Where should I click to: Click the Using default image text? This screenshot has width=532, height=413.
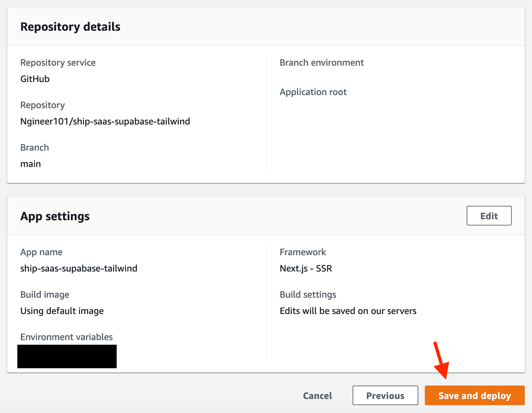pos(62,311)
